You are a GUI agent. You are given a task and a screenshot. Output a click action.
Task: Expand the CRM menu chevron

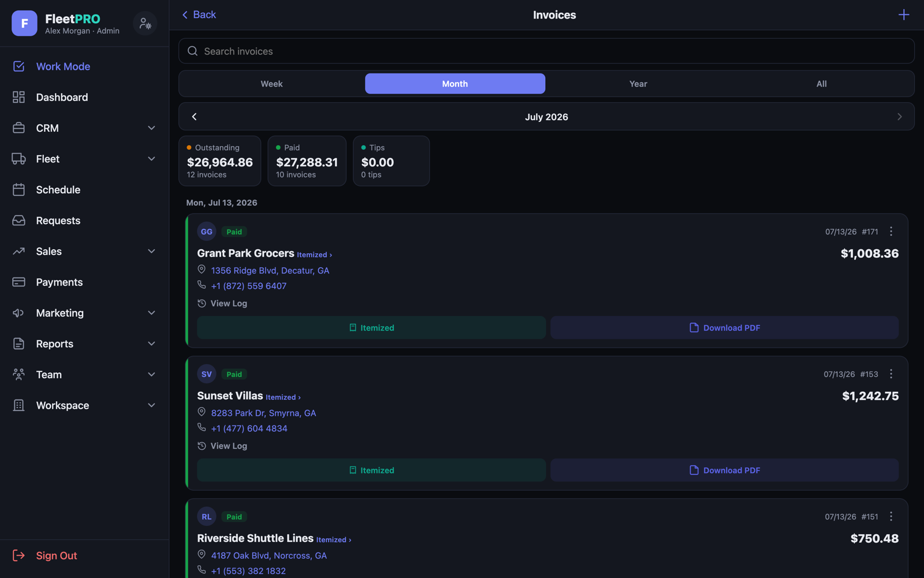tap(151, 128)
